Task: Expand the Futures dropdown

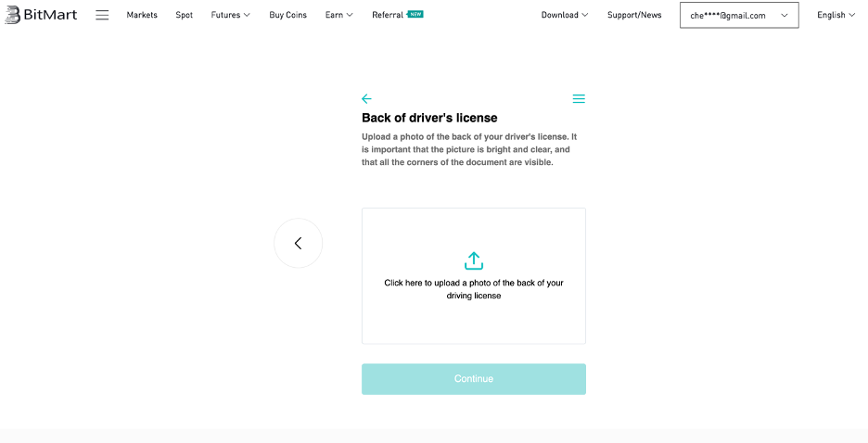Action: [x=230, y=15]
